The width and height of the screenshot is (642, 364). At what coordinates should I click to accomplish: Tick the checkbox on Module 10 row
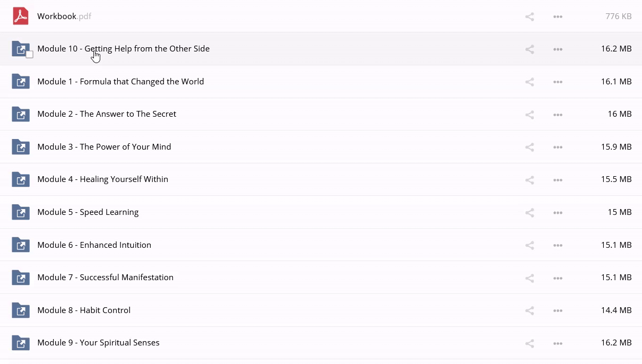30,55
